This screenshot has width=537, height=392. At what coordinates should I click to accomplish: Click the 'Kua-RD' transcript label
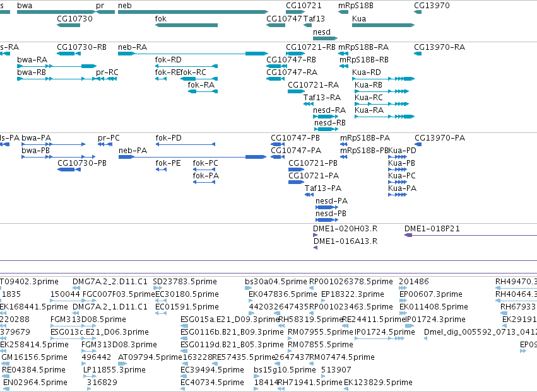click(367, 72)
